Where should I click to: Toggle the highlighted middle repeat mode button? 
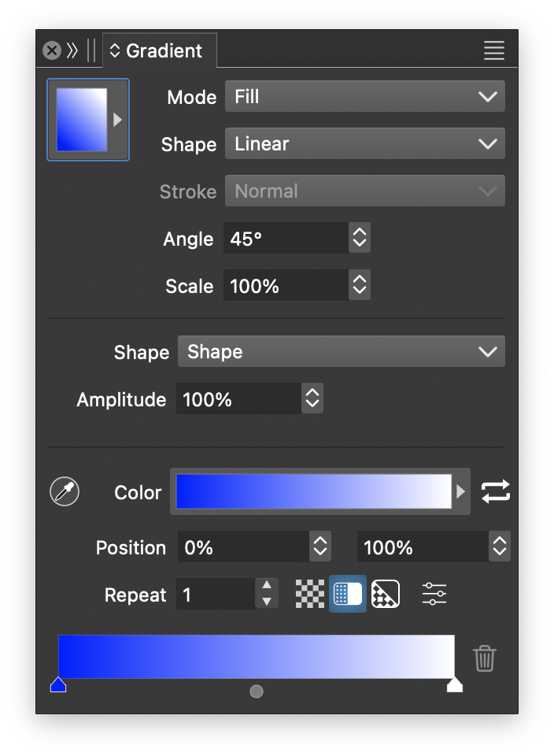(x=348, y=594)
